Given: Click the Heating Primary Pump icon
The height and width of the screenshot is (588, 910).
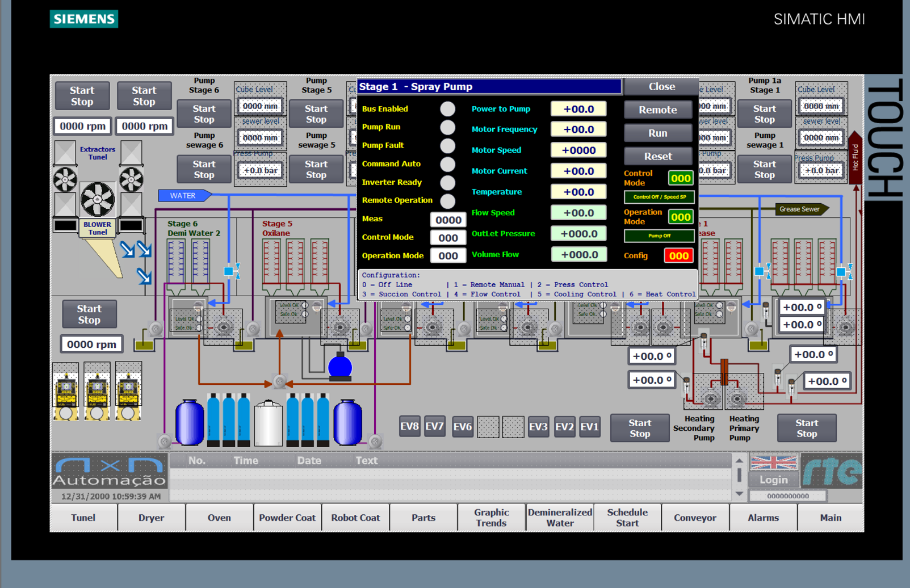Looking at the screenshot, I should [737, 398].
